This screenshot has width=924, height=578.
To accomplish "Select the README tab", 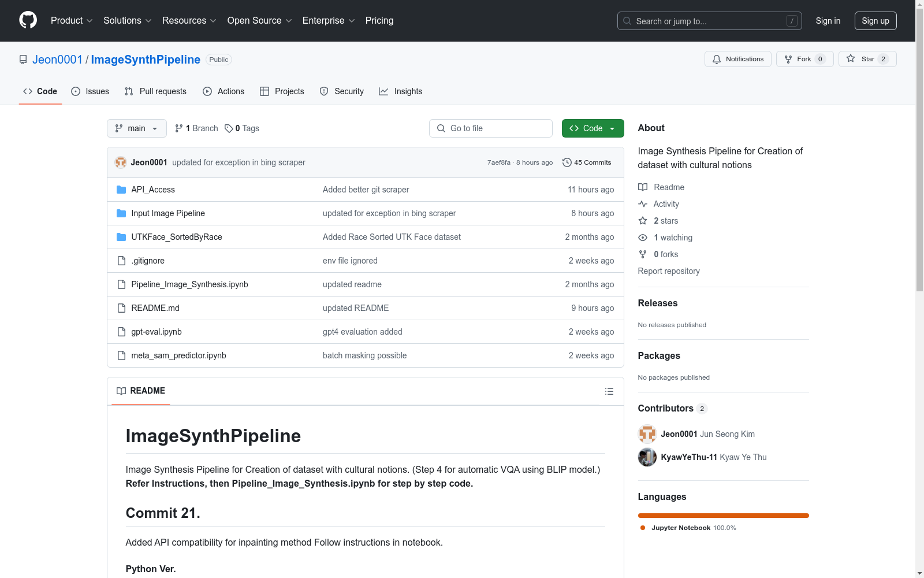I will point(141,391).
